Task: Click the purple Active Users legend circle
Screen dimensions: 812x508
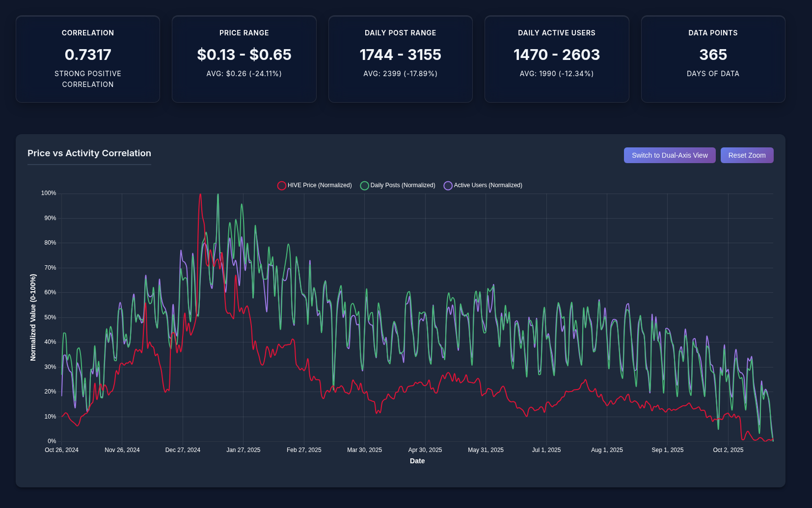Action: (x=448, y=186)
